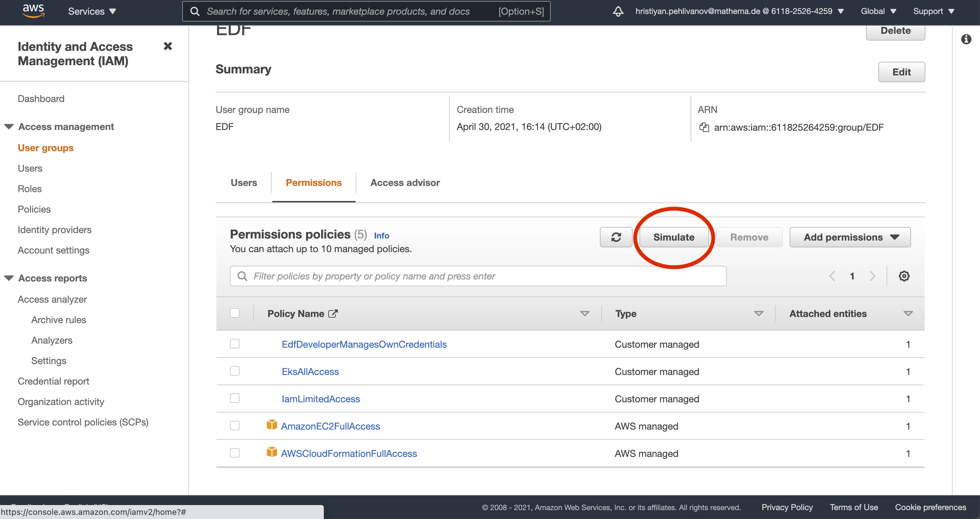This screenshot has width=980, height=519.
Task: Click the AWS home logo
Action: [33, 11]
